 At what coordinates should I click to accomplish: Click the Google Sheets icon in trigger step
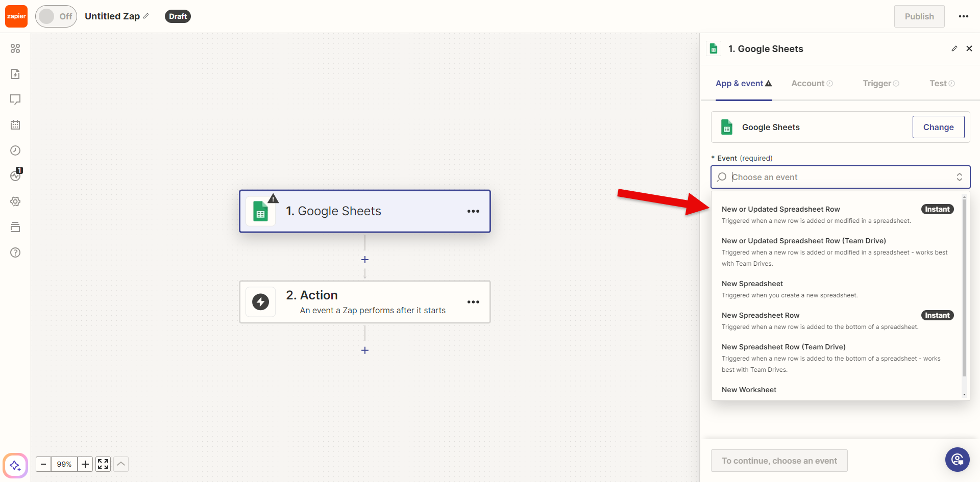coord(261,211)
